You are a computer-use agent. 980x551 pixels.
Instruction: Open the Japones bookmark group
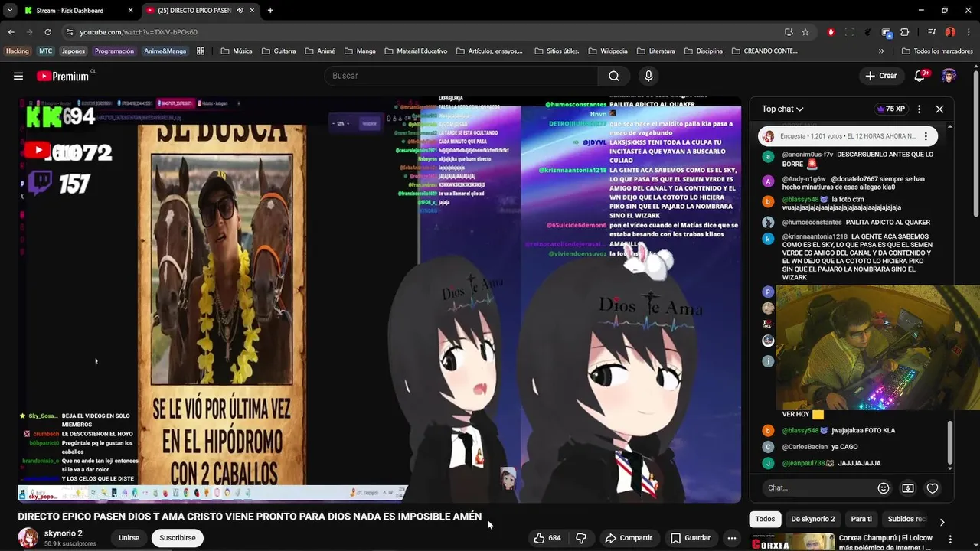73,51
